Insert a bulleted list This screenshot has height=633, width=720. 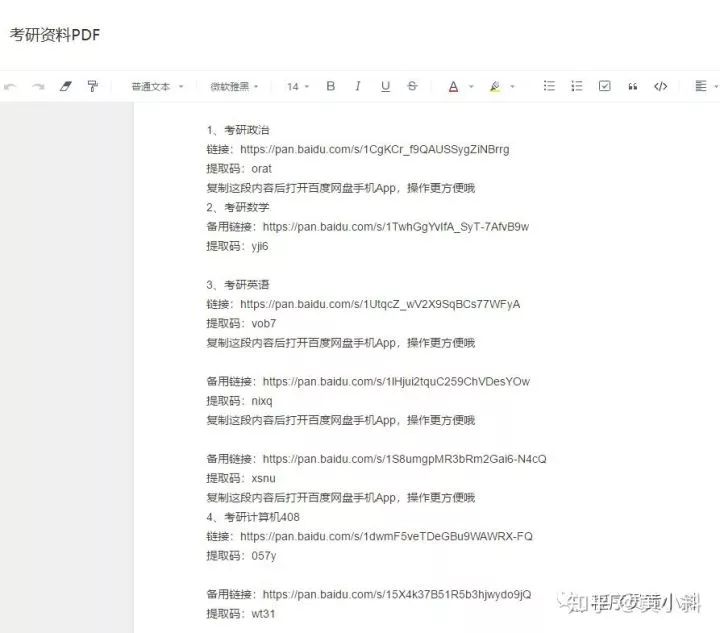(549, 86)
